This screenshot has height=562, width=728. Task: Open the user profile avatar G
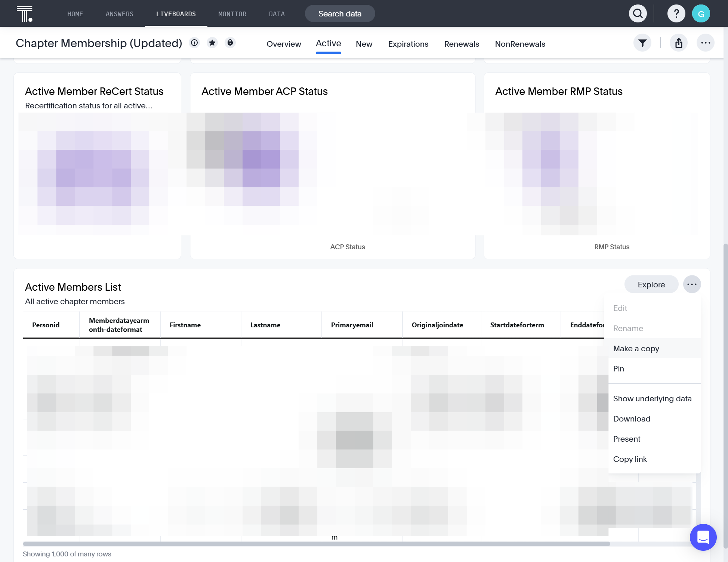tap(701, 14)
